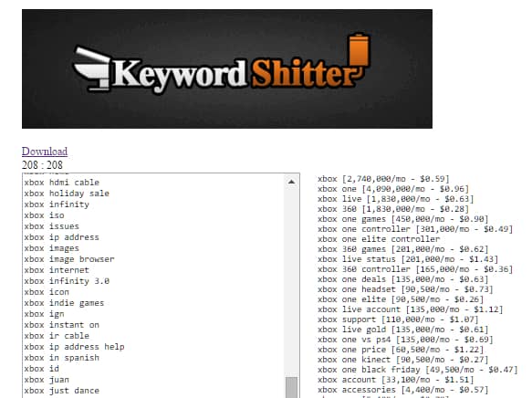Image resolution: width=532 pixels, height=398 pixels.
Task: Click the Download link
Action: coord(45,152)
